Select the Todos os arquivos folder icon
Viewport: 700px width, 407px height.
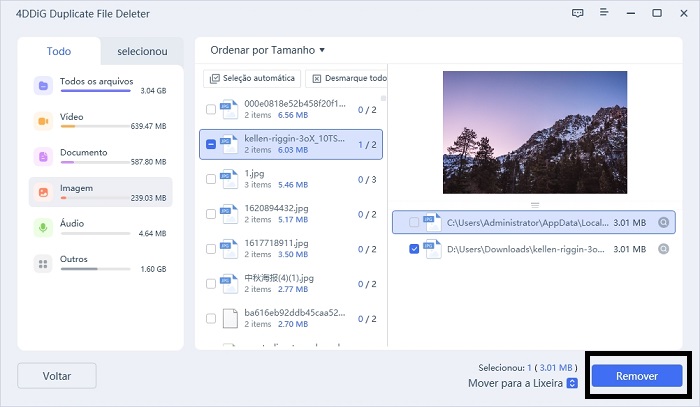(x=43, y=86)
